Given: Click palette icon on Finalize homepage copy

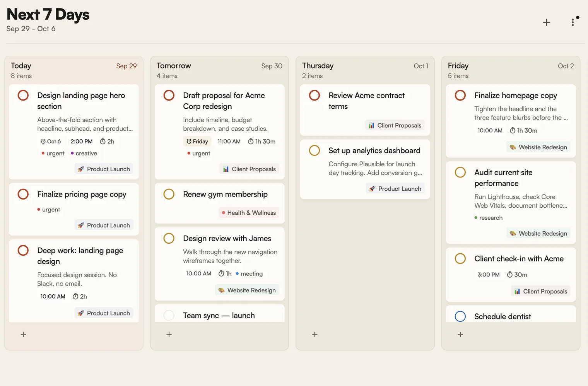Looking at the screenshot, I should point(513,147).
